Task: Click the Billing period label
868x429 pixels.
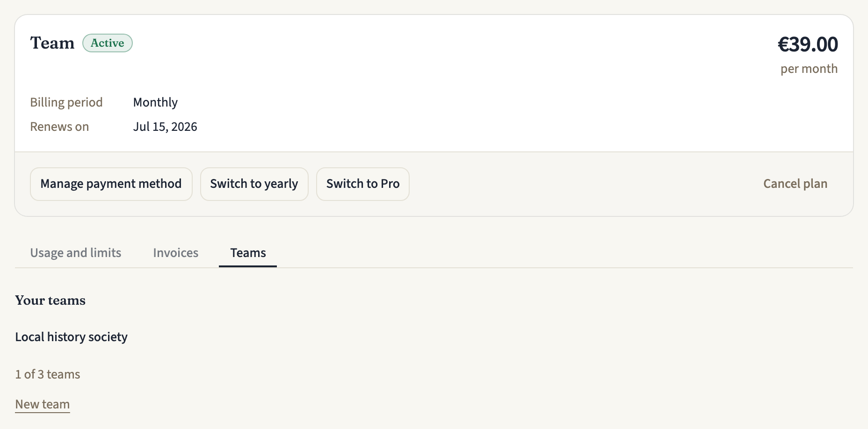Action: pos(66,102)
